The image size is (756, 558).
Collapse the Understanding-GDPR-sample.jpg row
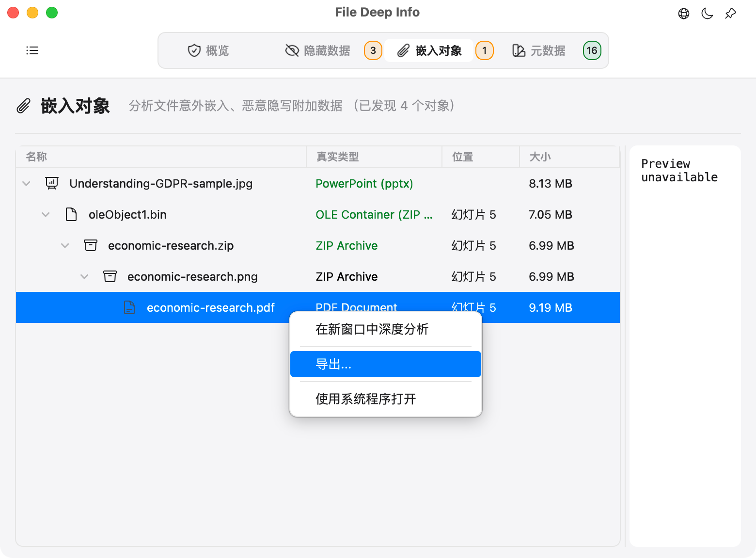[x=27, y=184]
